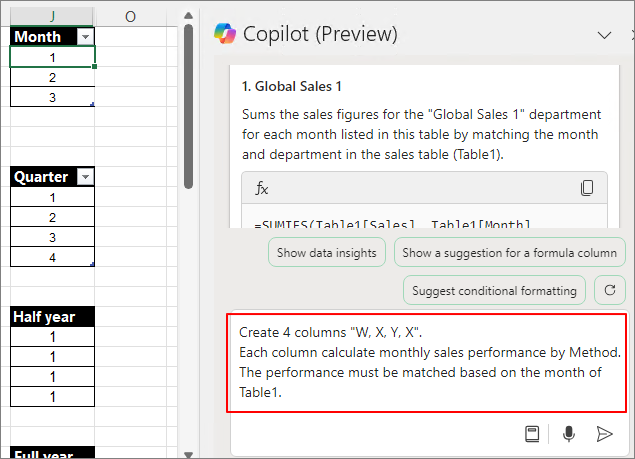Viewport: 635px width, 459px height.
Task: Select Quarter cell with value 2
Action: coord(52,217)
